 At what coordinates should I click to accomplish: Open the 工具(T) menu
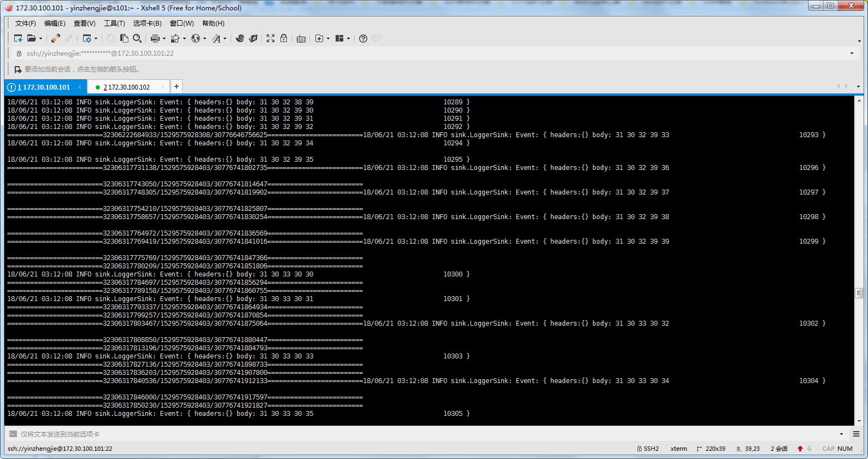(114, 23)
